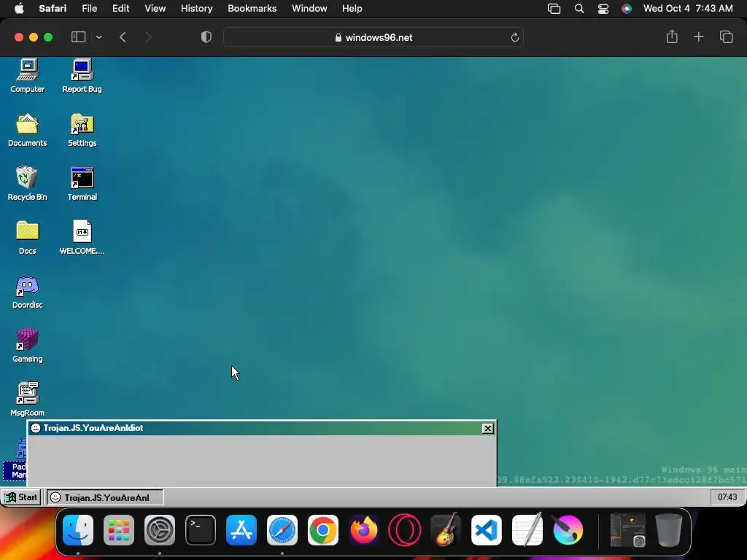Viewport: 747px width, 560px height.
Task: Open Launchpad from the Dock
Action: (x=119, y=529)
